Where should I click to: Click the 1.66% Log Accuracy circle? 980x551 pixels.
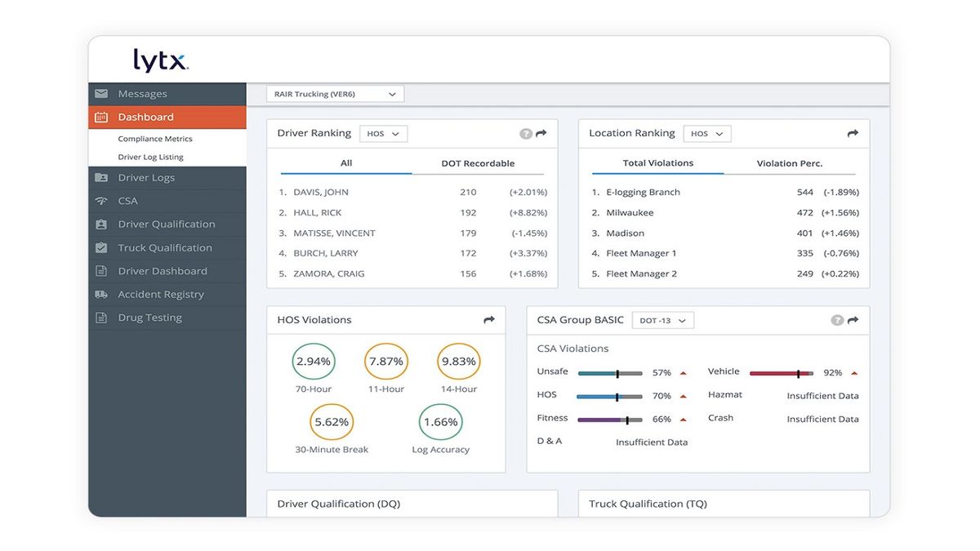441,422
